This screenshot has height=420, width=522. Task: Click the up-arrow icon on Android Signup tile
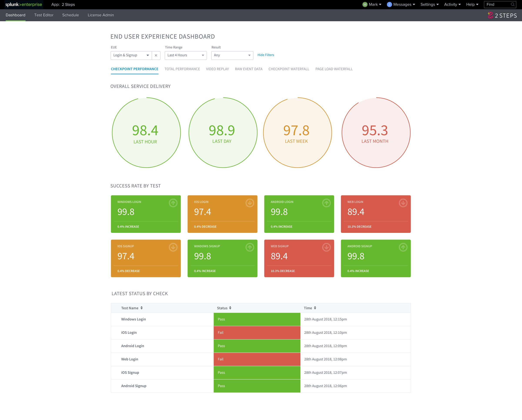coord(403,247)
